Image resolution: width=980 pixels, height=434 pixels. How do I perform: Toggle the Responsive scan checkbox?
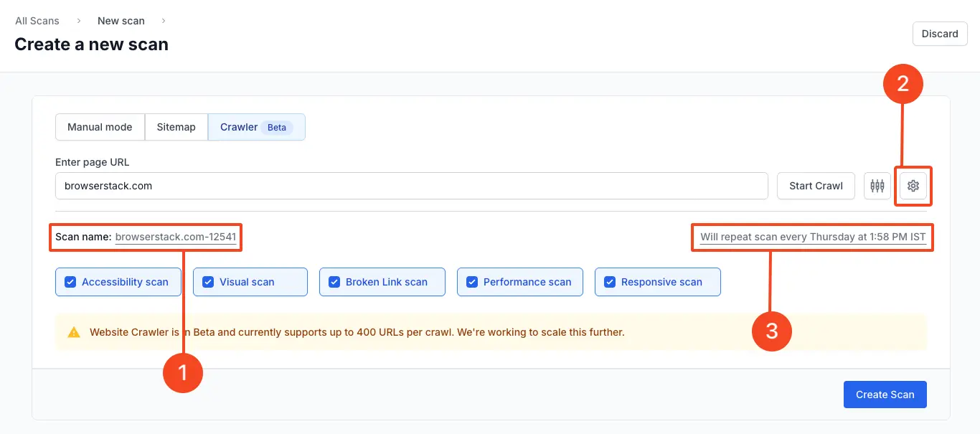pyautogui.click(x=610, y=282)
